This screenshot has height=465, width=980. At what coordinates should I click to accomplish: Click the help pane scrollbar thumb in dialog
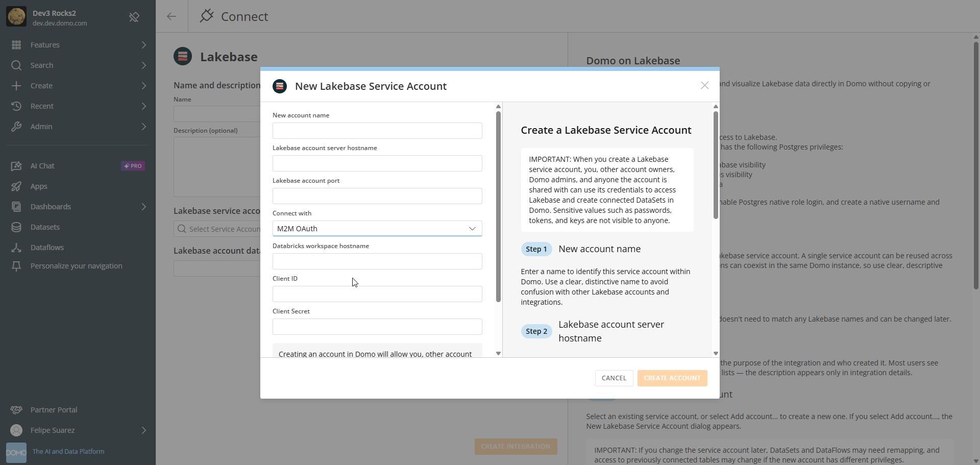click(x=716, y=165)
